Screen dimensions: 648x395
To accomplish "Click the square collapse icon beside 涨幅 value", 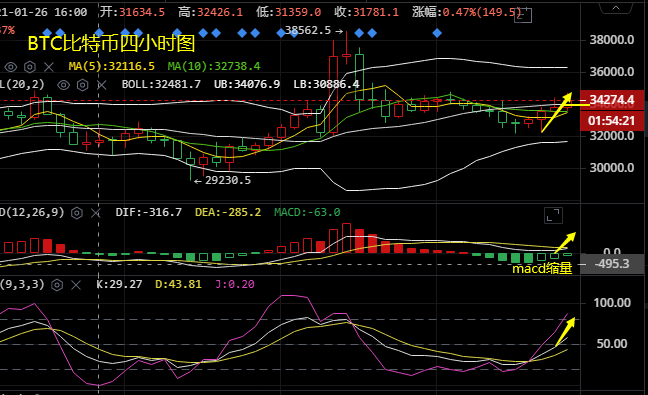I will [523, 15].
